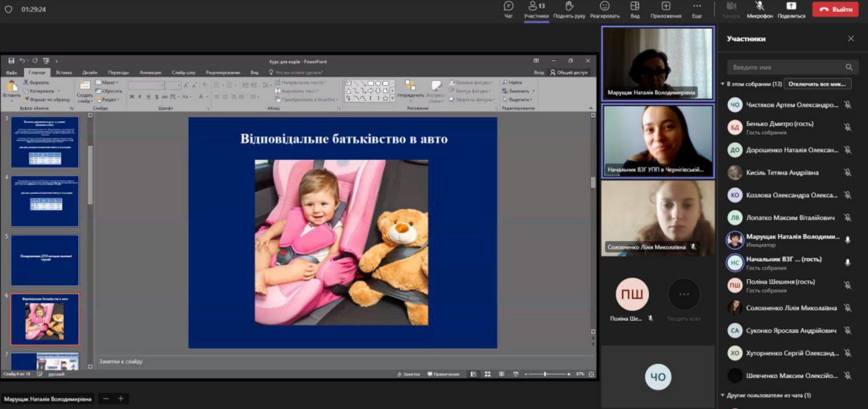Open the Файл tab in PowerPoint
The width and height of the screenshot is (868, 409).
pos(11,72)
